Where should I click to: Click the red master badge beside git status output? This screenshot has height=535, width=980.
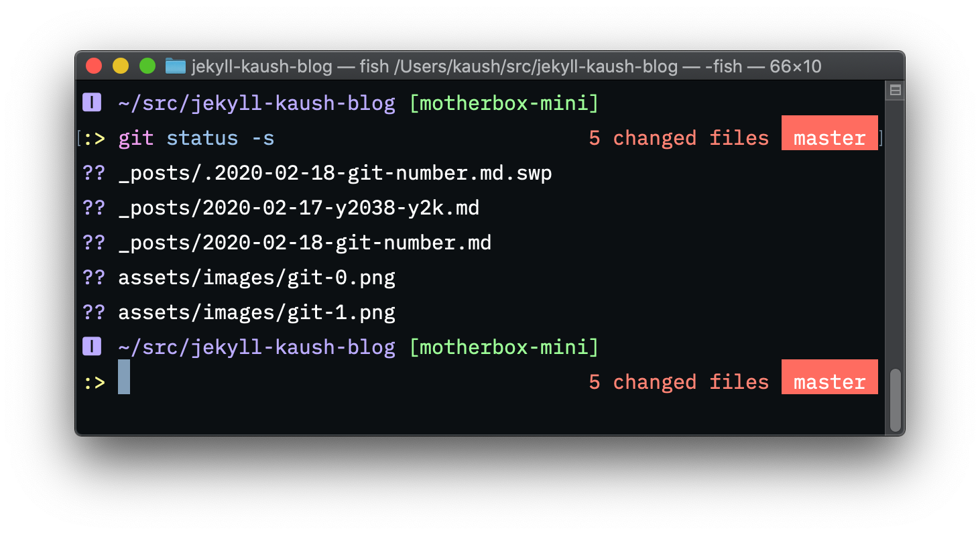pos(829,137)
